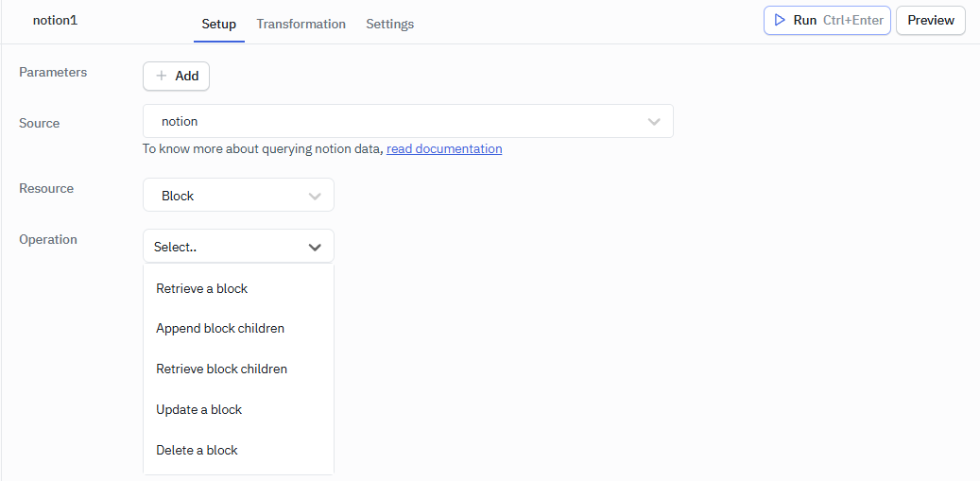Select Delete a block from the list
Viewport: 980px width, 481px height.
click(197, 451)
